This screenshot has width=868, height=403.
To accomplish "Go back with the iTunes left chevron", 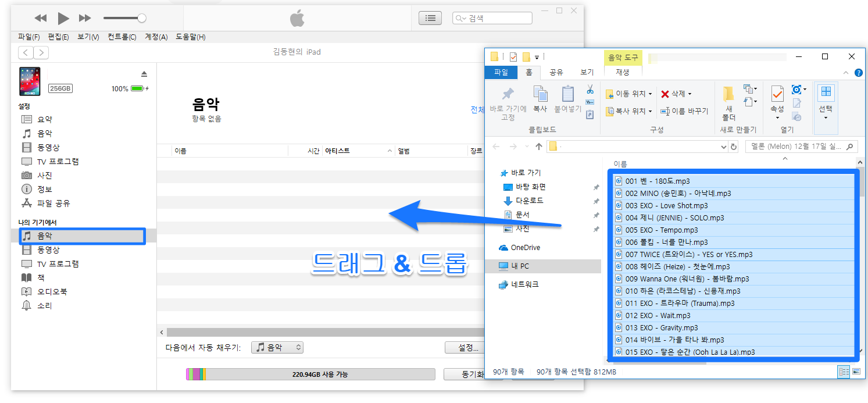I will point(26,52).
